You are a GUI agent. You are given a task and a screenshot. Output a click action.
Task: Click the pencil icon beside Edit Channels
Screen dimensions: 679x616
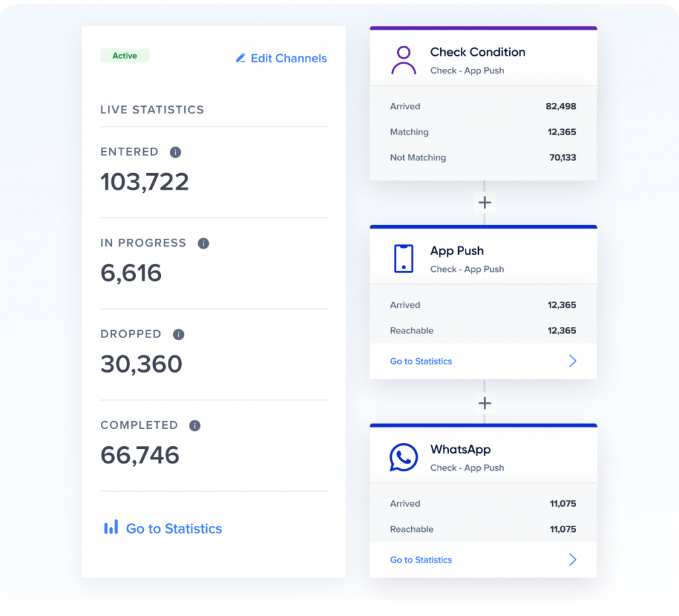pos(240,58)
